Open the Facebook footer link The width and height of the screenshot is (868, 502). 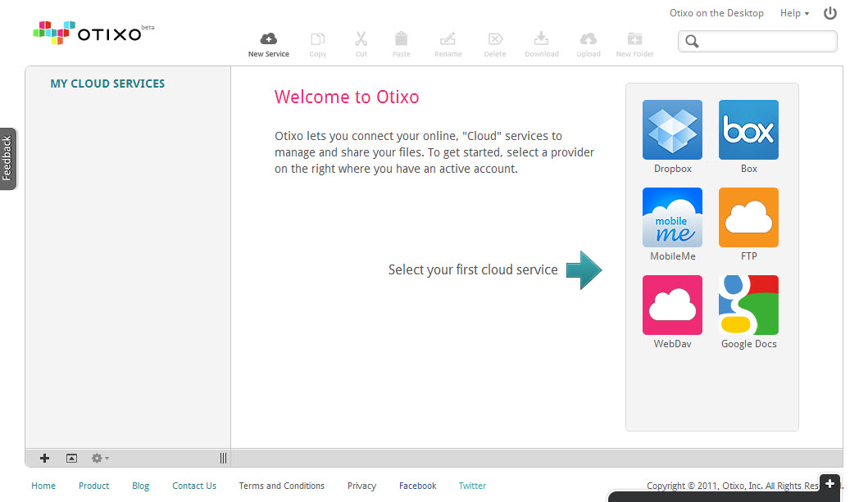[x=417, y=486]
